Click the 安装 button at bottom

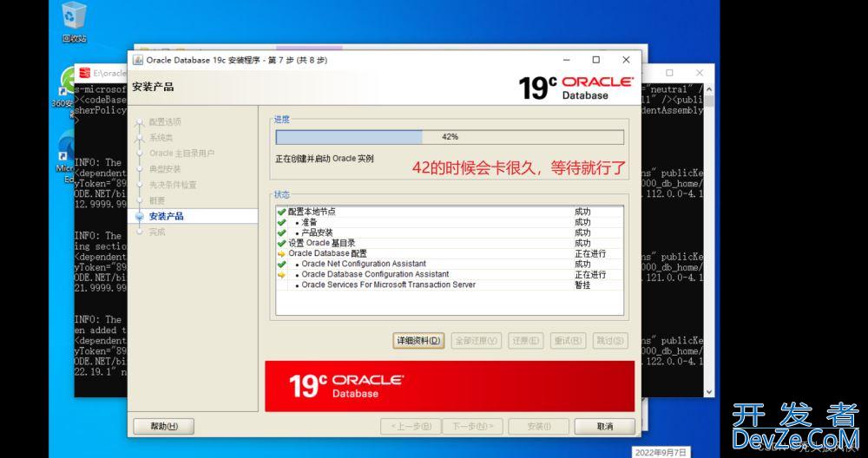tap(538, 427)
